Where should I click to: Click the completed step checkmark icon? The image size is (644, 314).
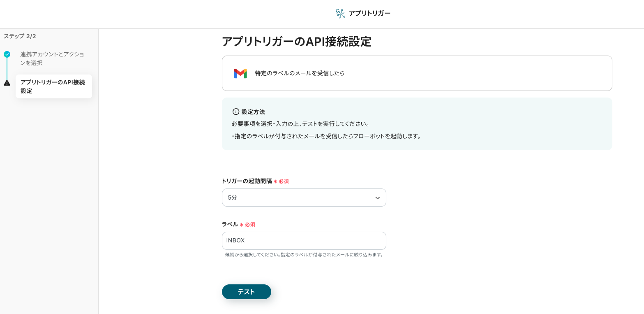[7, 54]
